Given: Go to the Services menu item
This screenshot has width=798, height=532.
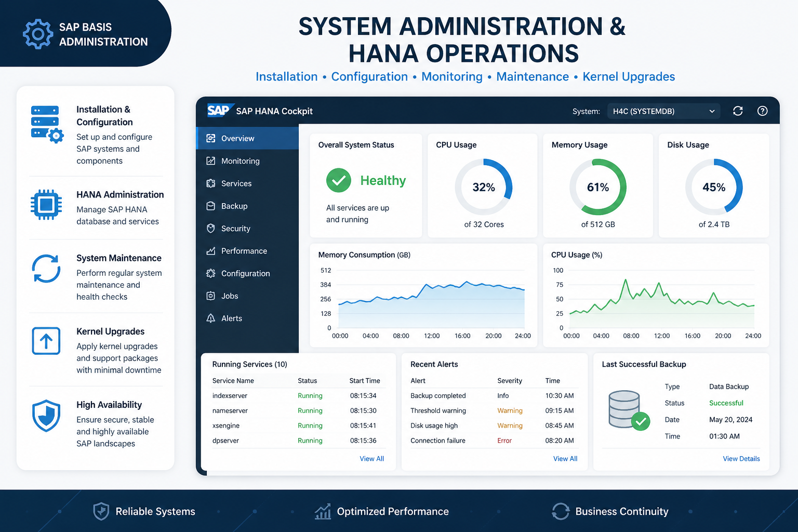Looking at the screenshot, I should 248,183.
